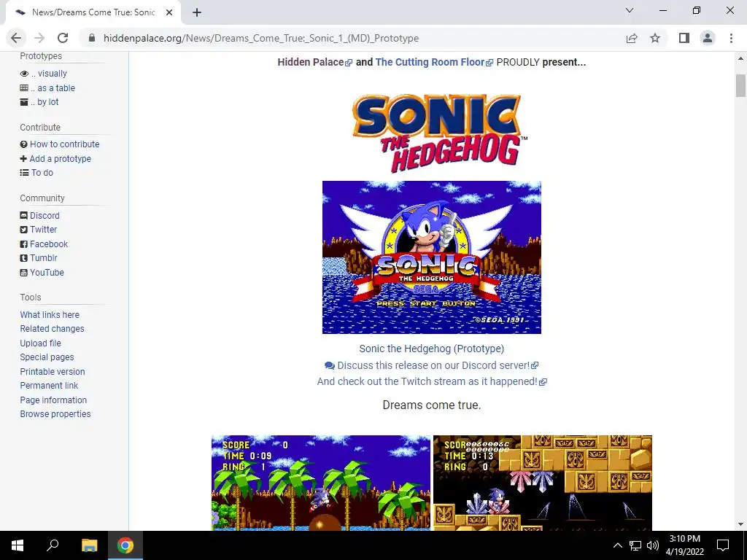The width and height of the screenshot is (747, 560).
Task: Open The Cutting Room Floor link
Action: point(434,62)
